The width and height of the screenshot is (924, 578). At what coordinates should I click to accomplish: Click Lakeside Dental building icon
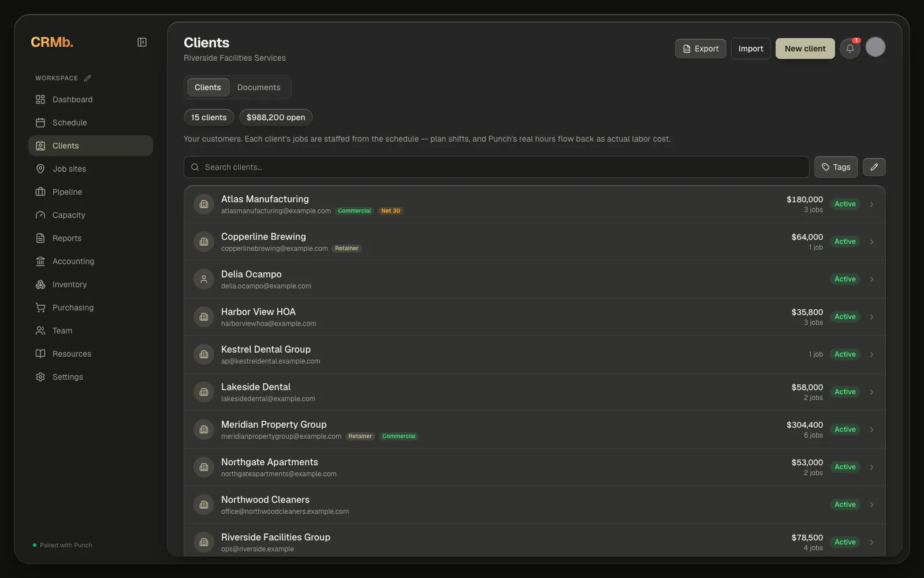click(204, 392)
